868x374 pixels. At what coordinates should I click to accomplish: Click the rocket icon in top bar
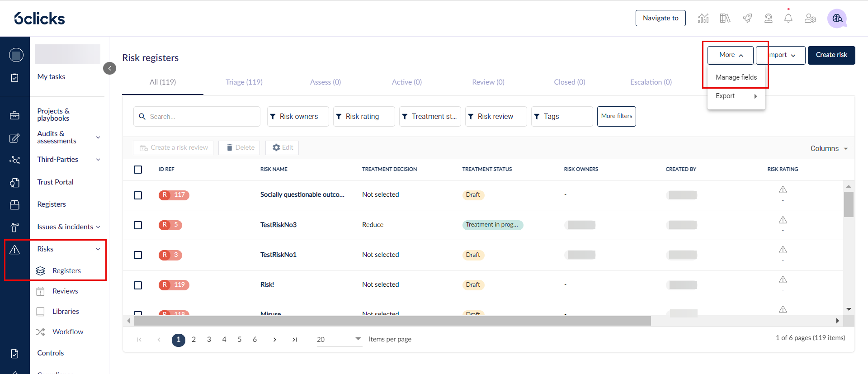[747, 18]
